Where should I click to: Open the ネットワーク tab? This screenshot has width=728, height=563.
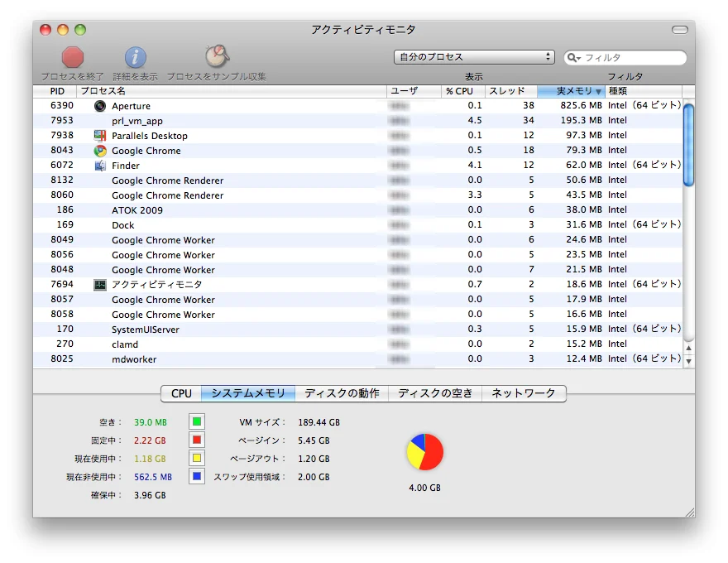pyautogui.click(x=524, y=393)
